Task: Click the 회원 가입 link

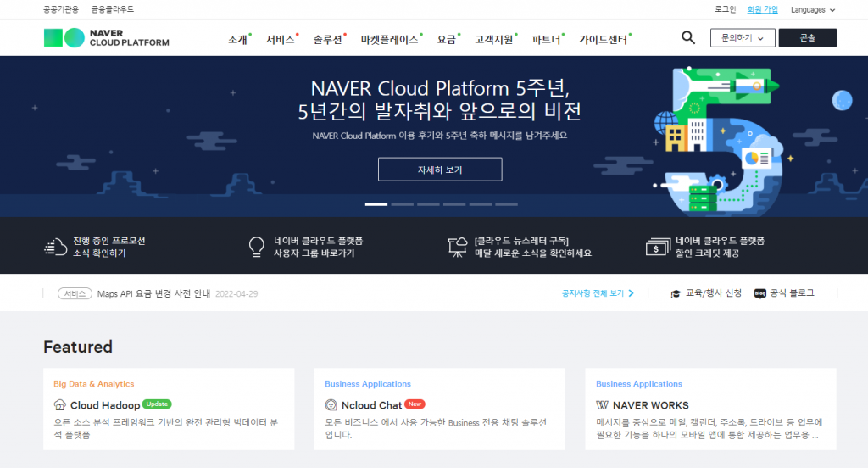Action: tap(762, 9)
